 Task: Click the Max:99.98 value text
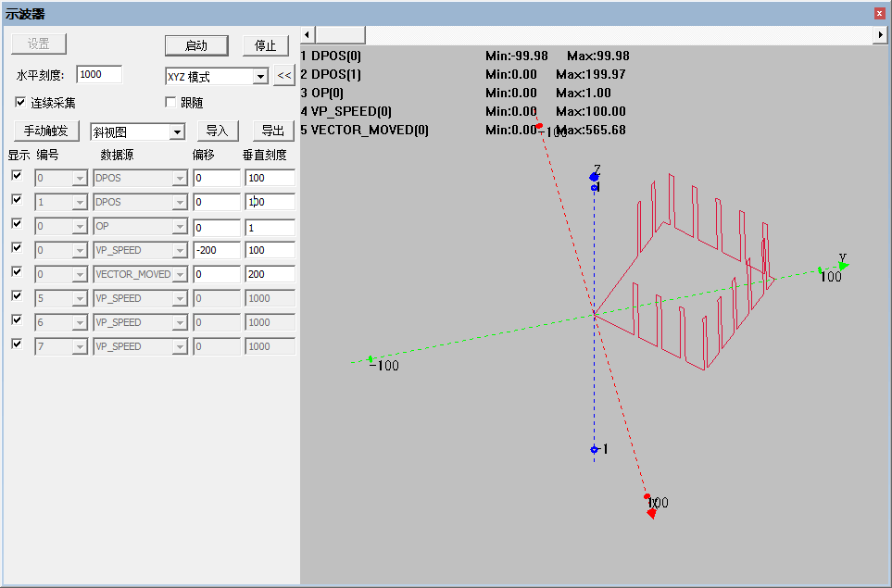(x=597, y=56)
